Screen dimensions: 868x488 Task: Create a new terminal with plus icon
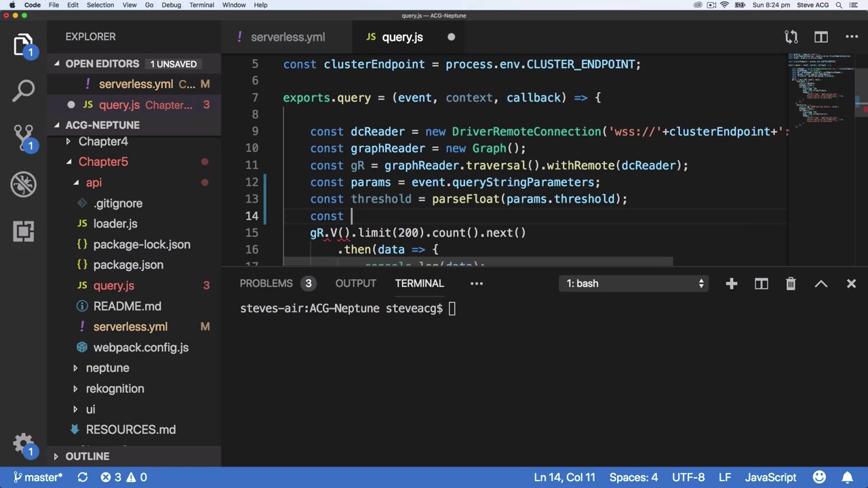tap(731, 283)
